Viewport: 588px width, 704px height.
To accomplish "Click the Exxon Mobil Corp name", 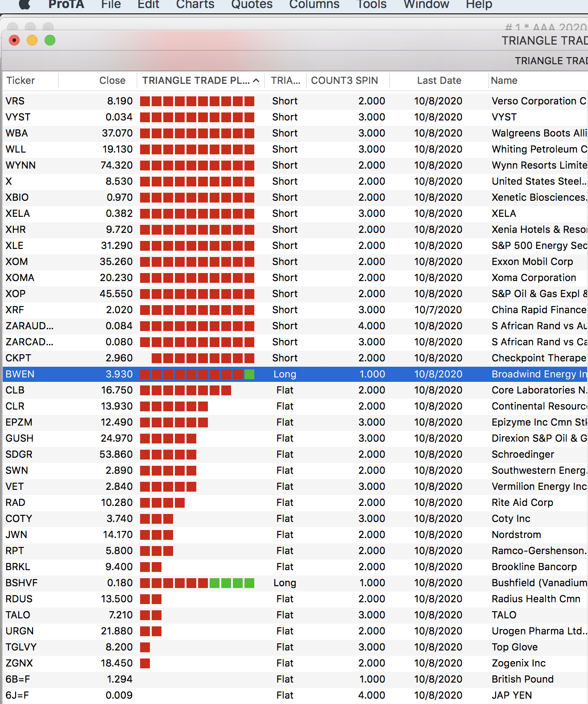I will (532, 261).
